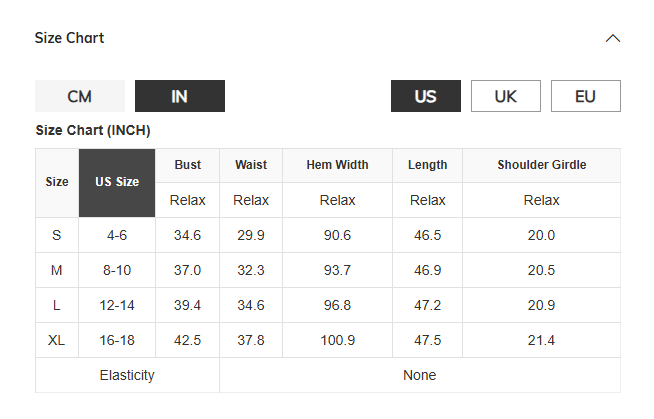
Task: Click the Elasticity row label
Action: tap(127, 375)
